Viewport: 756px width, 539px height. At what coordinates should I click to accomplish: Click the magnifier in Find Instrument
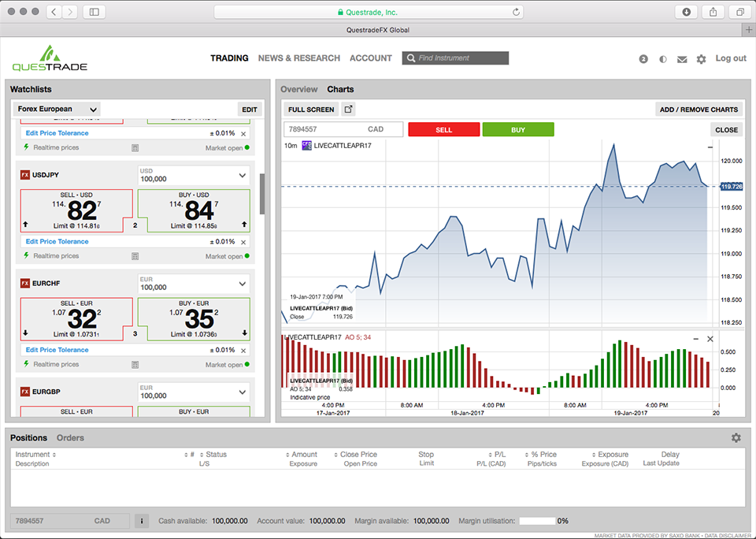pos(411,58)
